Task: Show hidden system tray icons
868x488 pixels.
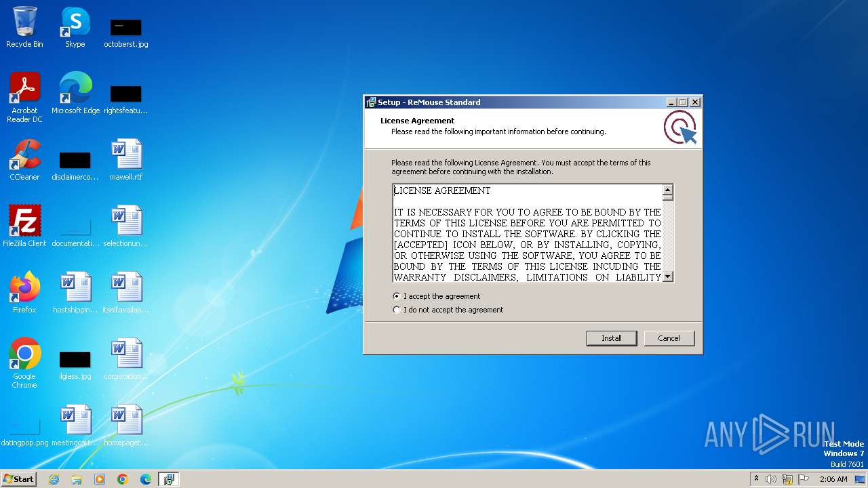Action: pyautogui.click(x=756, y=479)
